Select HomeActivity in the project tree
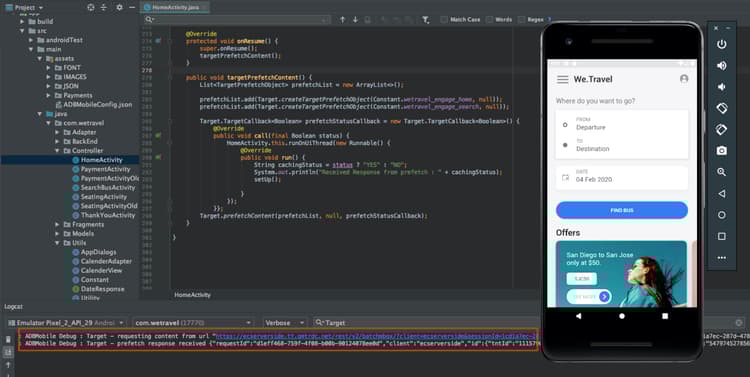The width and height of the screenshot is (750, 377). pos(101,160)
